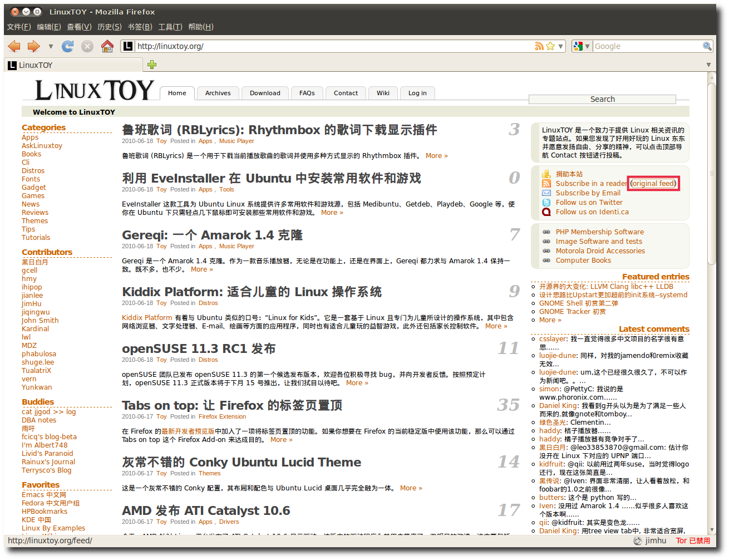
Task: Select the site's Home tab
Action: pyautogui.click(x=177, y=93)
